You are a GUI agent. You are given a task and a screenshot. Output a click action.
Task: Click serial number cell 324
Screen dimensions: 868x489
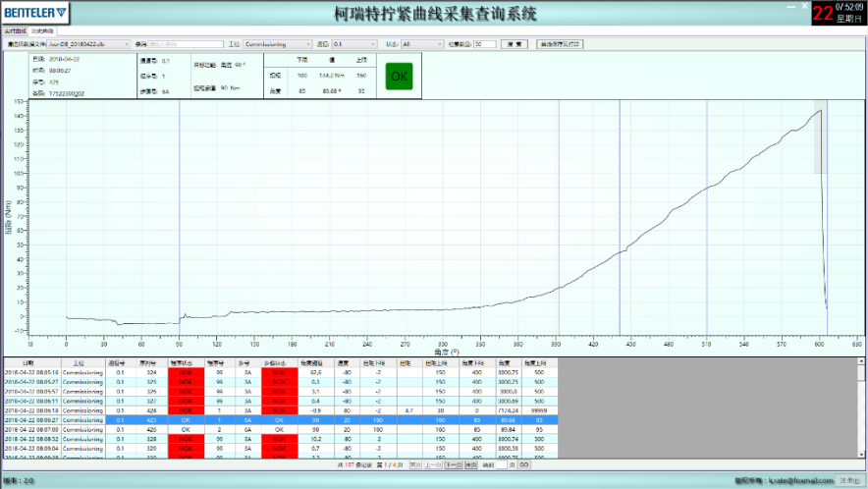coord(151,373)
